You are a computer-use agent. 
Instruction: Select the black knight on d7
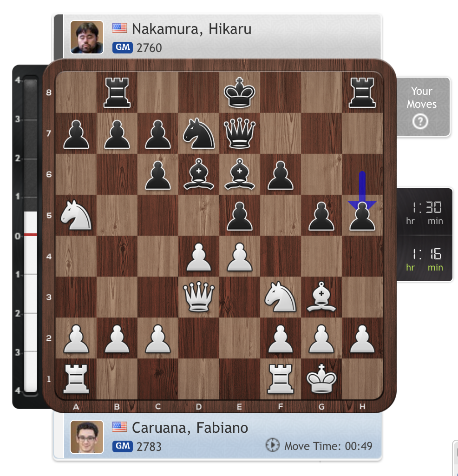(x=199, y=133)
